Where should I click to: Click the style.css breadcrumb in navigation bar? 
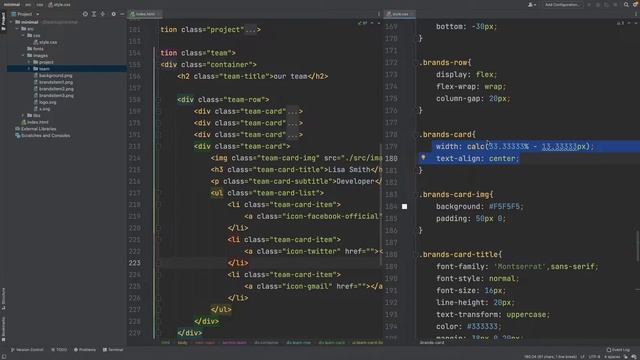click(59, 4)
